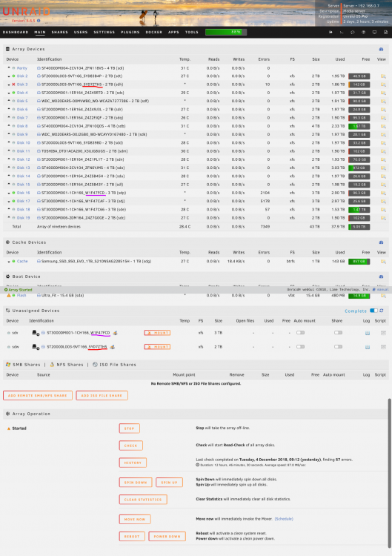392x556 pixels.
Task: Click the leftmost flag icon in top bar
Action: pyautogui.click(x=330, y=33)
